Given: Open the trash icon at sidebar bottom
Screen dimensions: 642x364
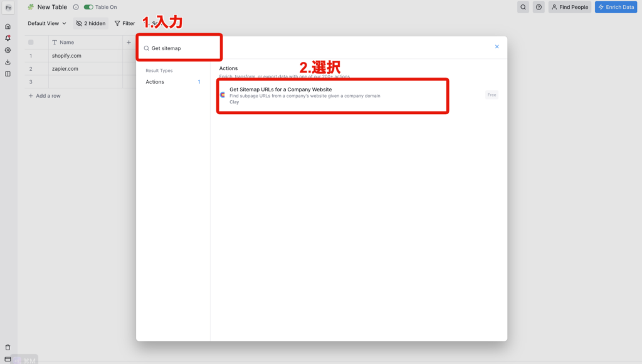Looking at the screenshot, I should [8, 347].
